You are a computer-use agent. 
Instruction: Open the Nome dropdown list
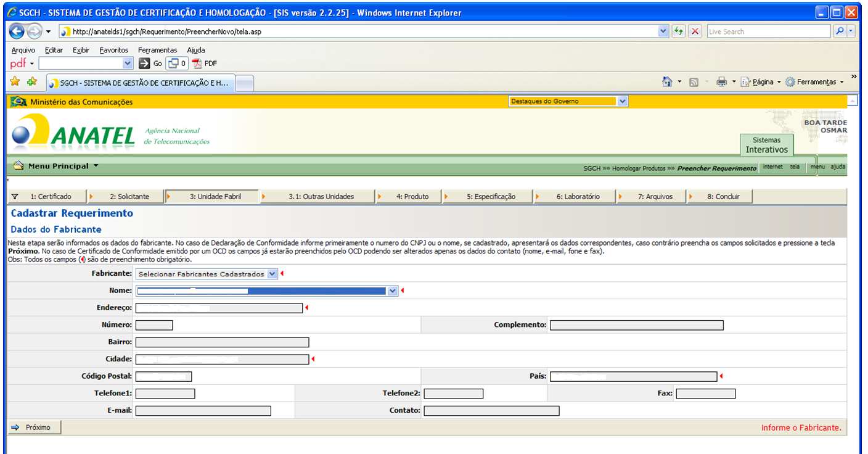pyautogui.click(x=393, y=291)
